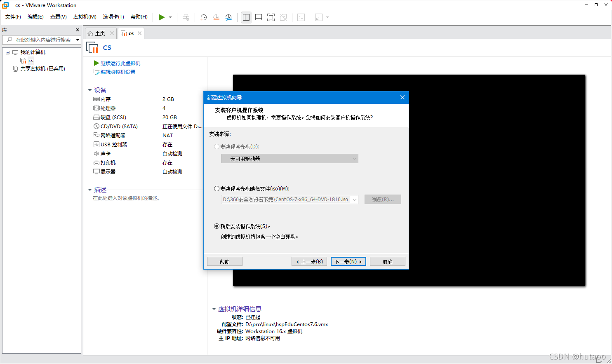Screen dimensions: 612x364
Task: Click the 20 GB disk size value
Action: coord(169,117)
